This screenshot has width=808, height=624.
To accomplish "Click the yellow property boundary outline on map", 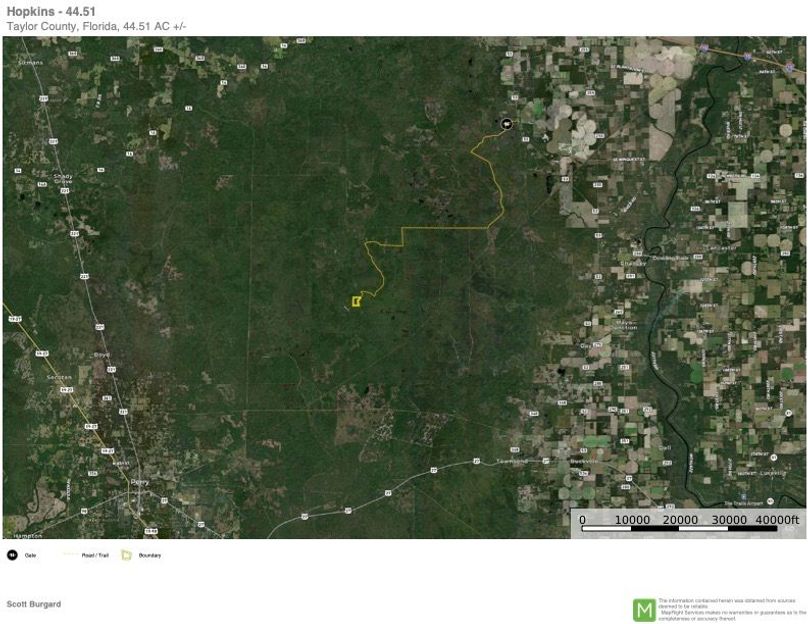I will (356, 301).
